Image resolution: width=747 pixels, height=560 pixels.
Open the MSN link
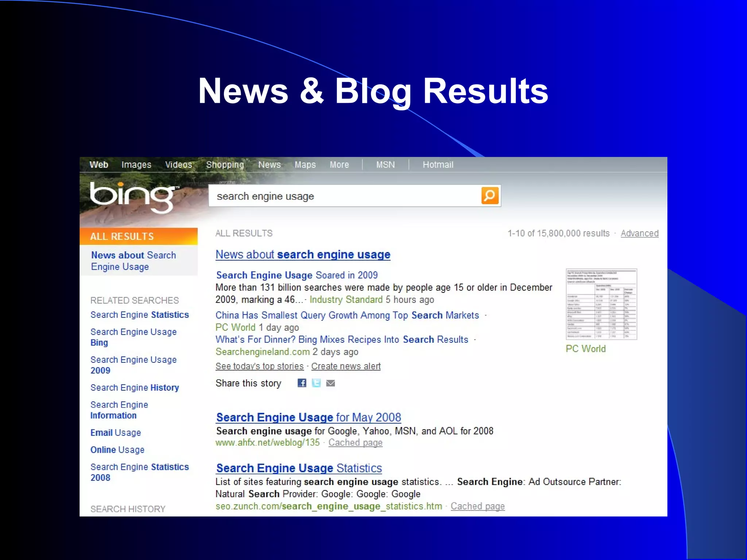click(x=386, y=165)
